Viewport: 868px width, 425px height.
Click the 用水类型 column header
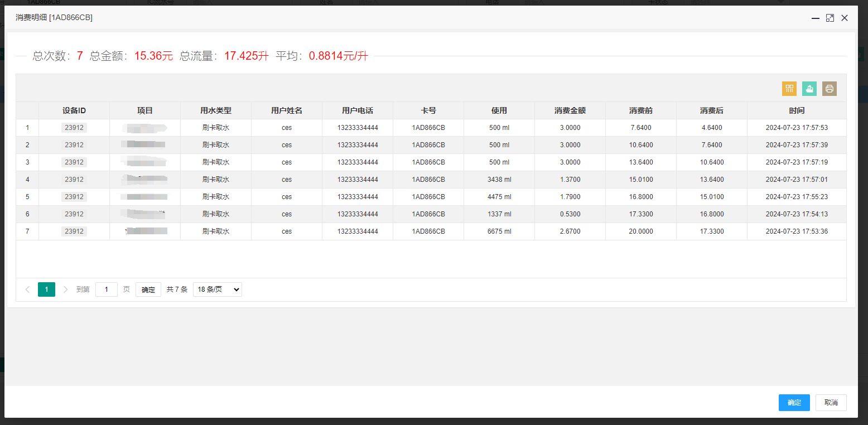[216, 110]
